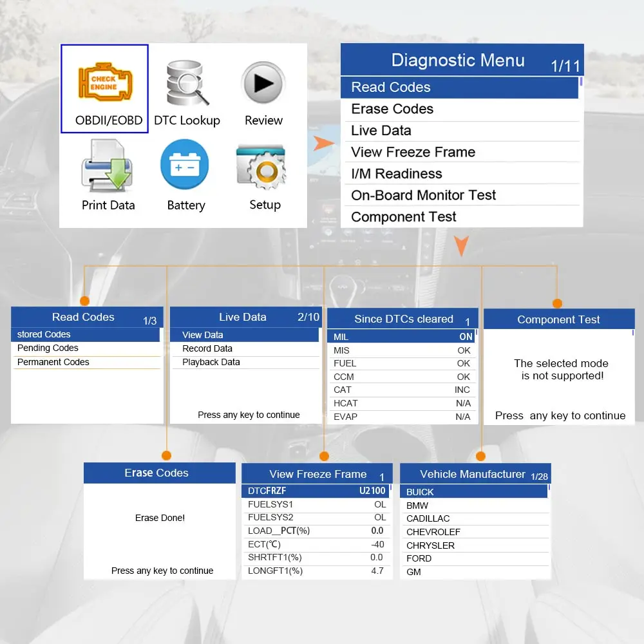Image resolution: width=644 pixels, height=644 pixels.
Task: Select View Freeze Frame in Diagnostic Menu
Action: [462, 152]
